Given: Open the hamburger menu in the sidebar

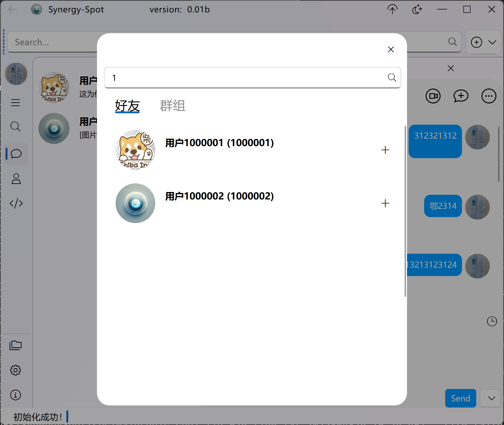Looking at the screenshot, I should (16, 102).
